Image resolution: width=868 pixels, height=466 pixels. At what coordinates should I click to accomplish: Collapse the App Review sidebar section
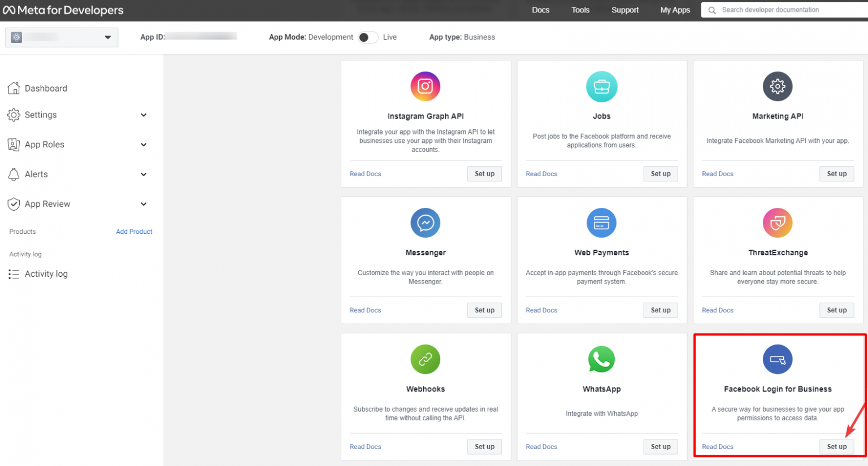pyautogui.click(x=144, y=204)
